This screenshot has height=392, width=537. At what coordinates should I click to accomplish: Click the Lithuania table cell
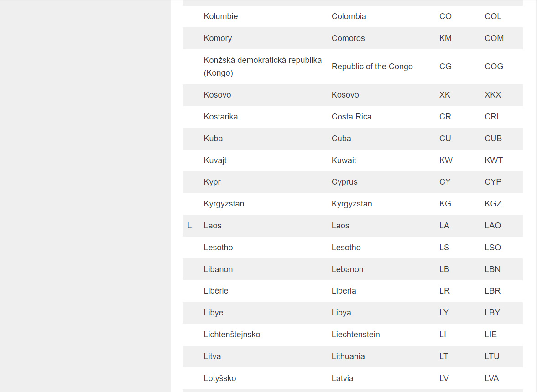348,356
